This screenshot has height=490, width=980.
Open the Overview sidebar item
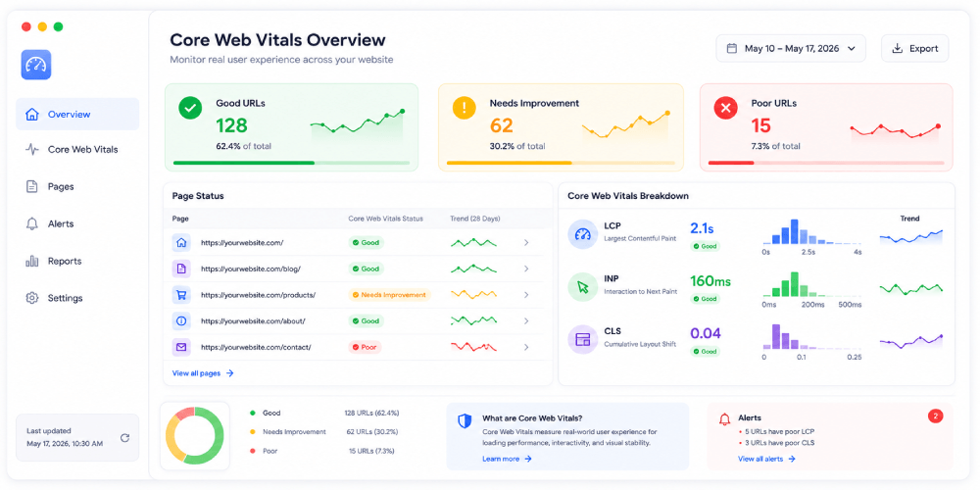point(77,115)
